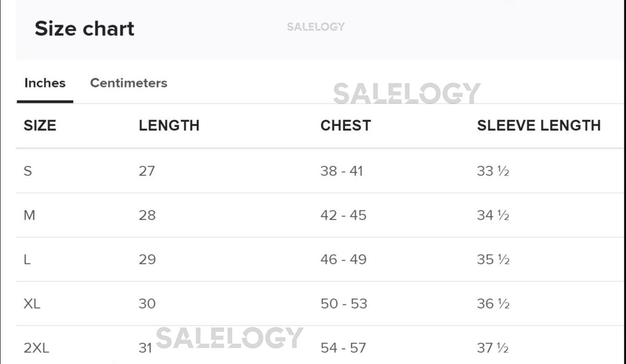Screen dimensions: 626x364
Task: Click the chest value 46 - 49
Action: tap(343, 259)
